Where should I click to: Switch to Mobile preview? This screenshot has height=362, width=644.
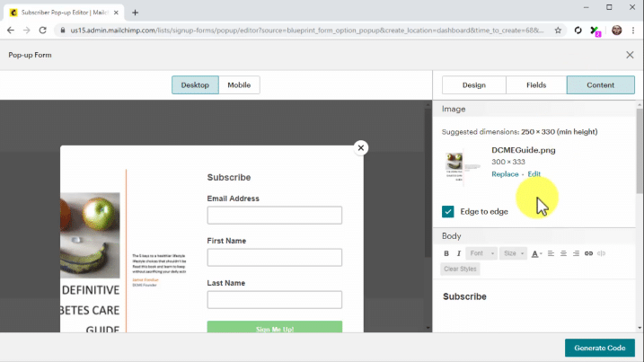pos(239,85)
